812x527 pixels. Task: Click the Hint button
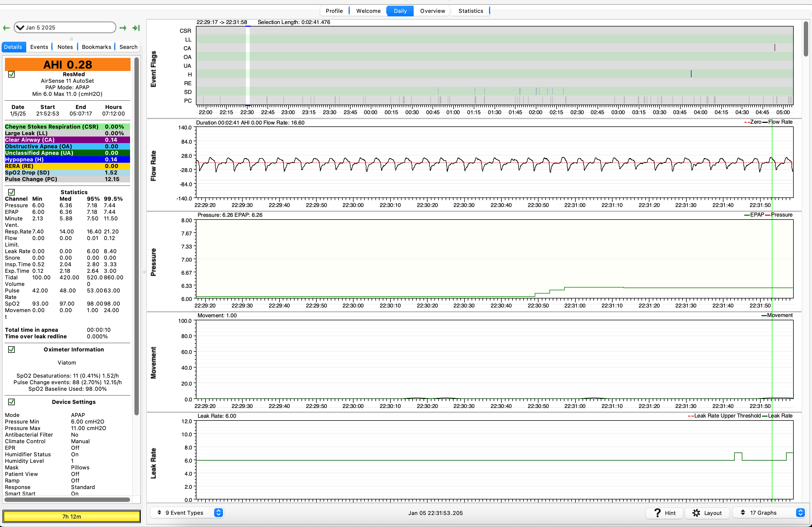[x=664, y=513]
